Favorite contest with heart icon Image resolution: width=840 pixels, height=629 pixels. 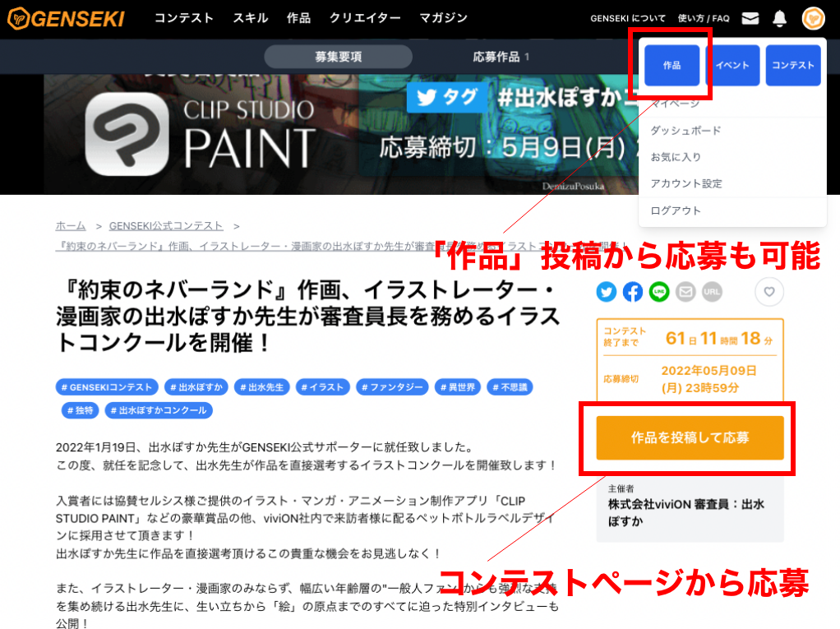click(769, 292)
